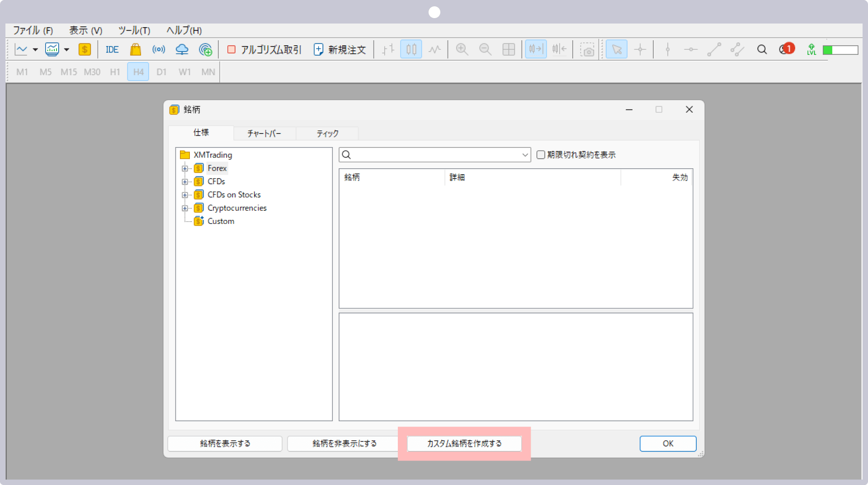868x485 pixels.
Task: Expand the chart type dropdown arrow
Action: tap(35, 50)
